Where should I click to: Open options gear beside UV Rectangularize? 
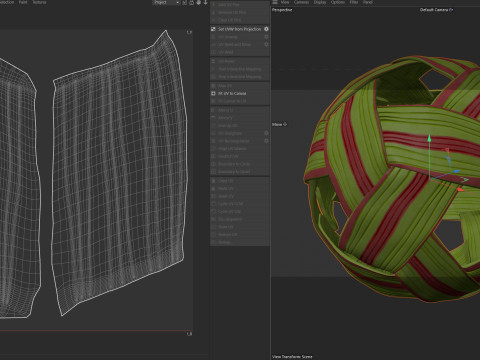click(x=266, y=141)
